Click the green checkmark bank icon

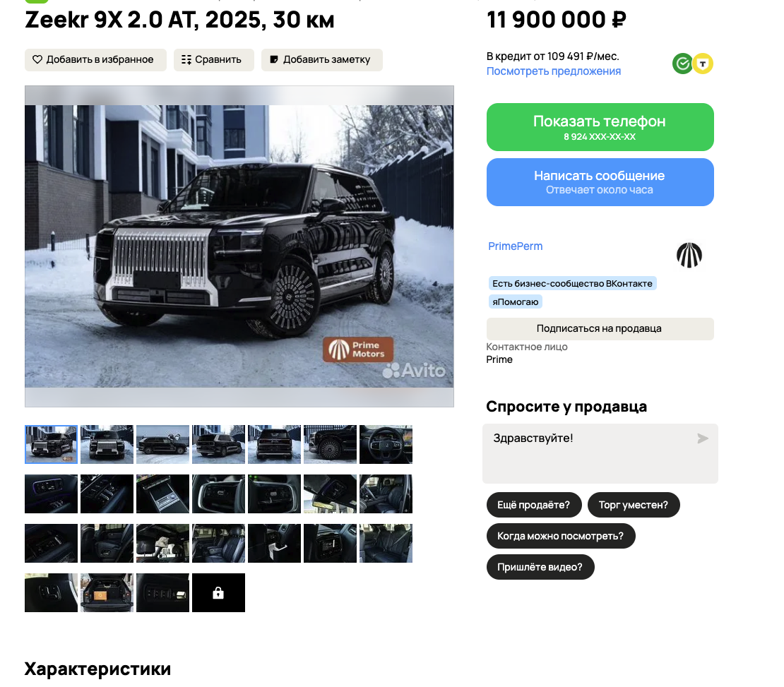682,64
